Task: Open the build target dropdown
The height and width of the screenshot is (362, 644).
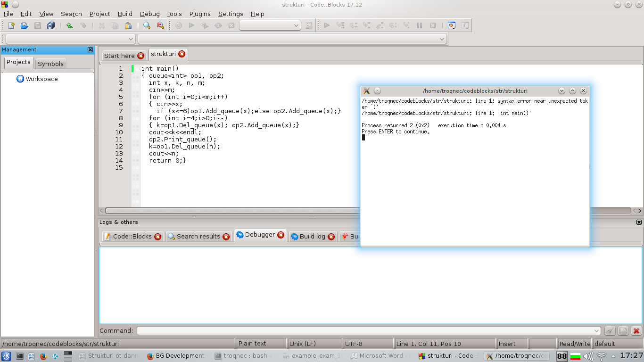Action: (x=270, y=25)
